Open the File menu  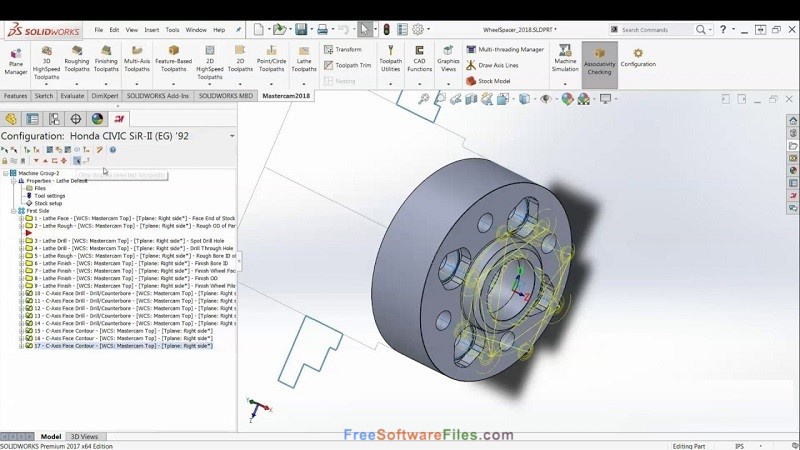(98, 30)
